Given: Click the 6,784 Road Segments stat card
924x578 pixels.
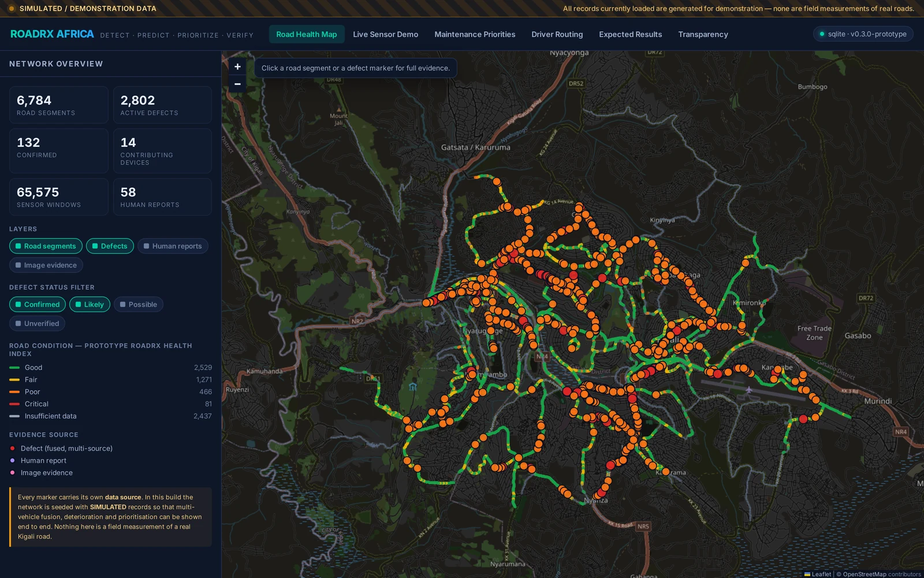Looking at the screenshot, I should coord(59,105).
